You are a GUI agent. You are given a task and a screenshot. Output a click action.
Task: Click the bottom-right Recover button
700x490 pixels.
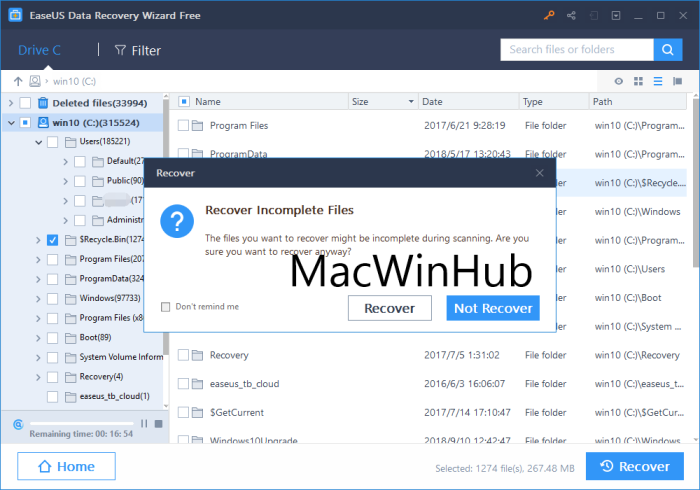pyautogui.click(x=634, y=466)
